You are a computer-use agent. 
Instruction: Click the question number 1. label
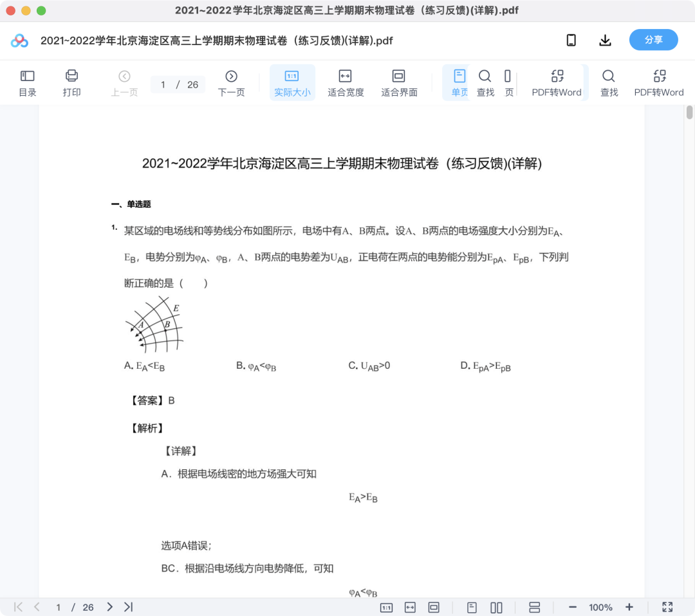[x=115, y=227]
